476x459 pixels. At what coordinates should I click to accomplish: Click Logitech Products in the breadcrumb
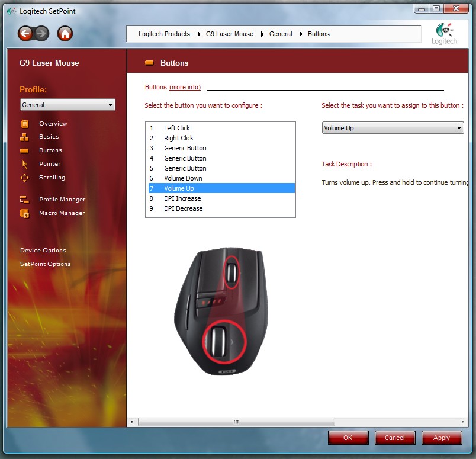pyautogui.click(x=164, y=34)
